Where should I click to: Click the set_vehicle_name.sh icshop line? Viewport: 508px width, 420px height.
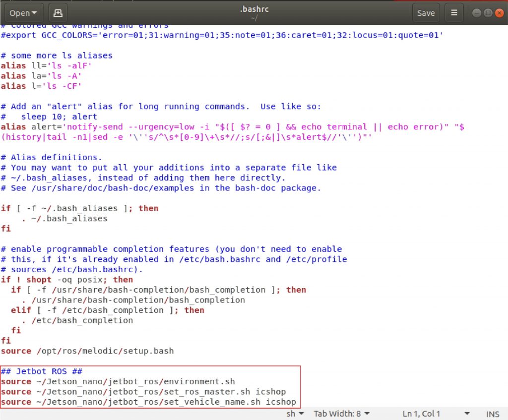point(148,402)
